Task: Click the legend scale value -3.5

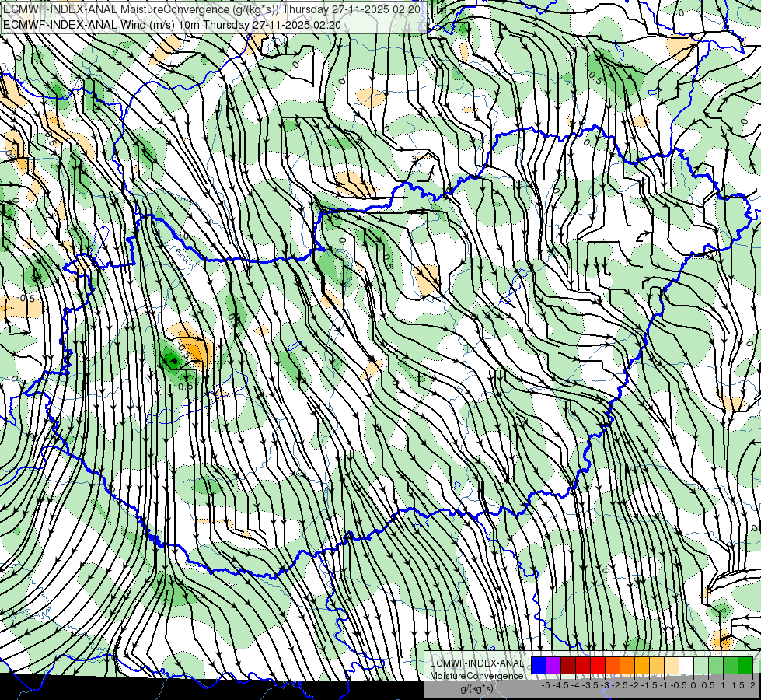Action: tap(591, 685)
